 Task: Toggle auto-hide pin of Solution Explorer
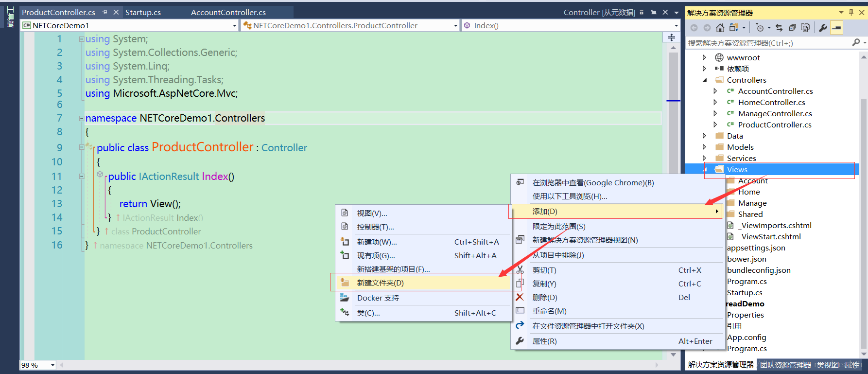[x=851, y=12]
